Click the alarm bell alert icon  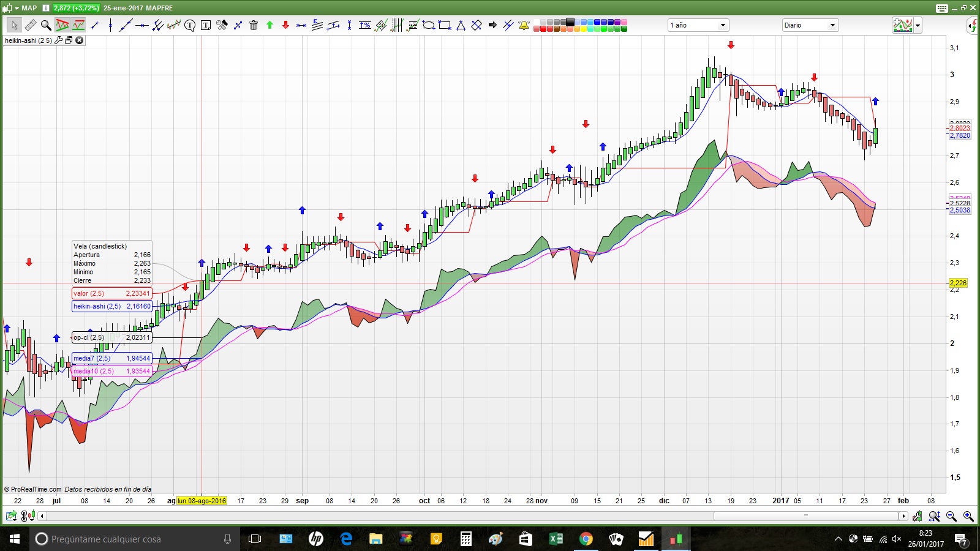pos(524,25)
